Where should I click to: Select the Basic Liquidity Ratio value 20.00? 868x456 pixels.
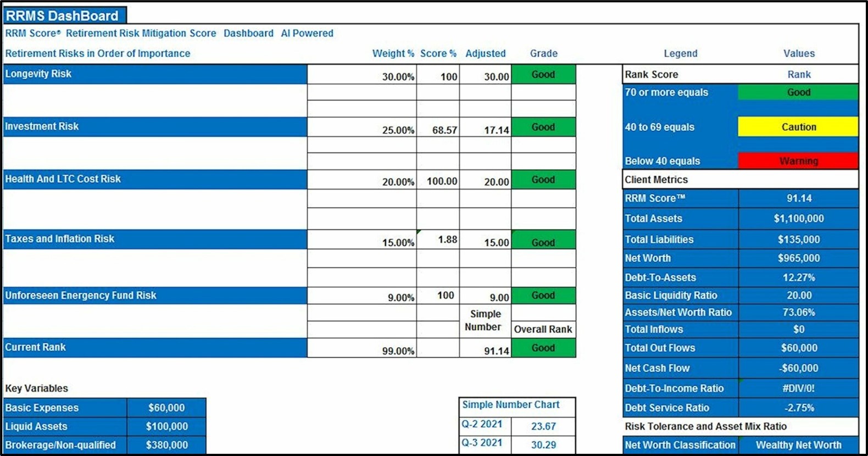coord(799,296)
